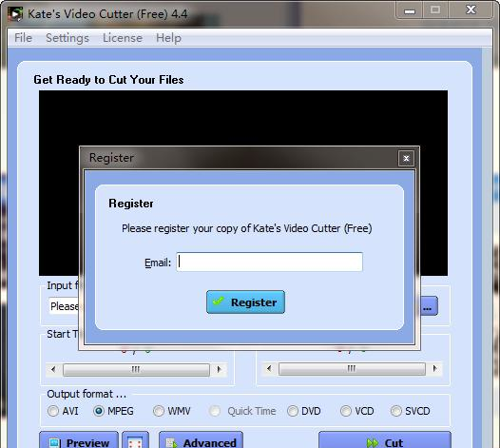Click the end time slider thumb
500x448 pixels.
click(x=352, y=369)
